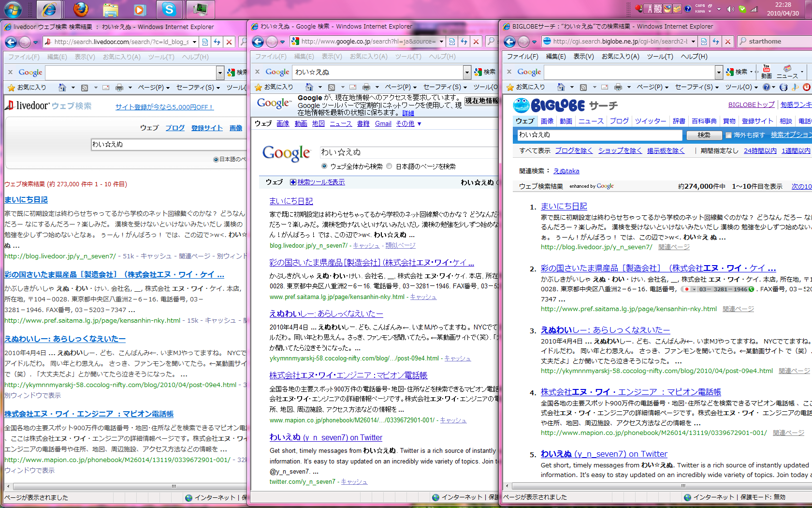Click network signal icon in system tray
The height and width of the screenshot is (508, 812).
pos(754,9)
